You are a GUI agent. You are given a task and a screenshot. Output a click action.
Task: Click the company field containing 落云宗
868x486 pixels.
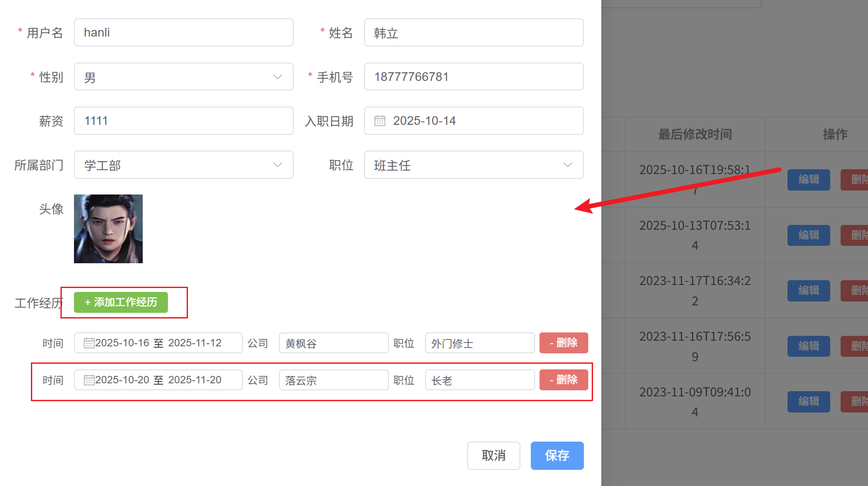pyautogui.click(x=333, y=380)
